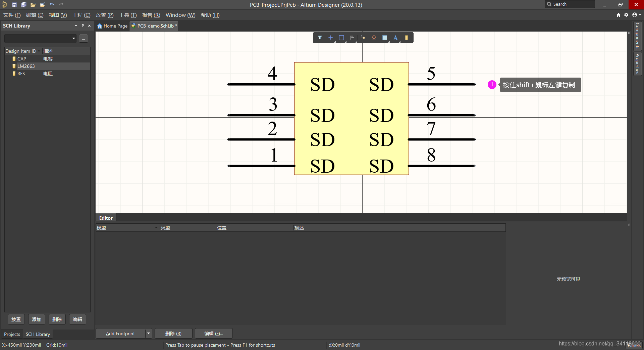This screenshot has width=644, height=350.
Task: Open the SCH Library panel options arrow
Action: [x=76, y=26]
